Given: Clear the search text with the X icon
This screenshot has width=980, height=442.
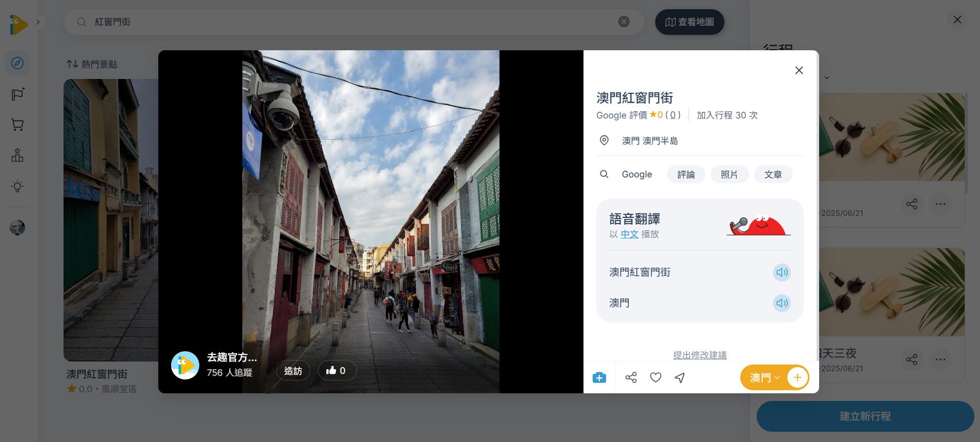Looking at the screenshot, I should 623,22.
